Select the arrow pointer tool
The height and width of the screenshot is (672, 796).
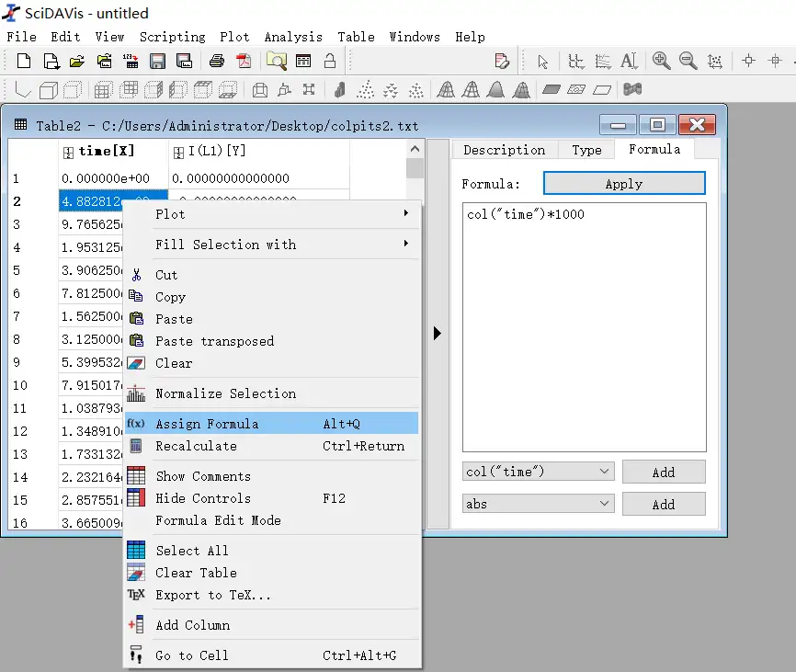coord(542,62)
